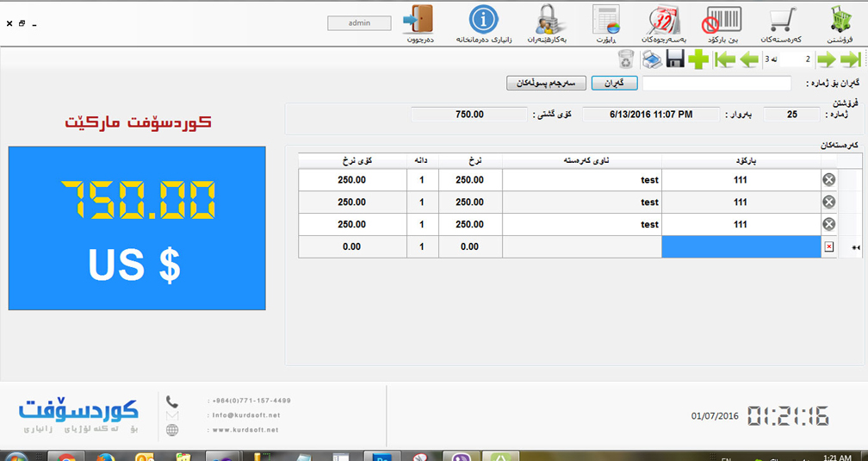Click the ناوی کەرەستە column header
868x461 pixels.
click(582, 160)
